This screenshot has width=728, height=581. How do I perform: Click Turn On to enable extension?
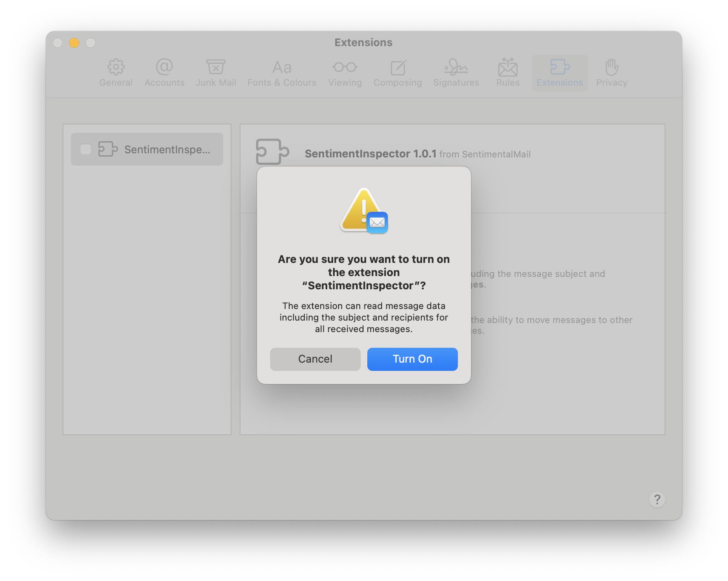click(x=412, y=359)
